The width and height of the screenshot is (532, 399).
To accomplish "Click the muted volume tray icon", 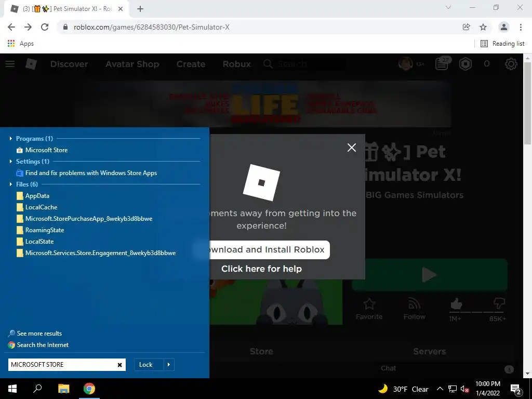I will pos(464,389).
